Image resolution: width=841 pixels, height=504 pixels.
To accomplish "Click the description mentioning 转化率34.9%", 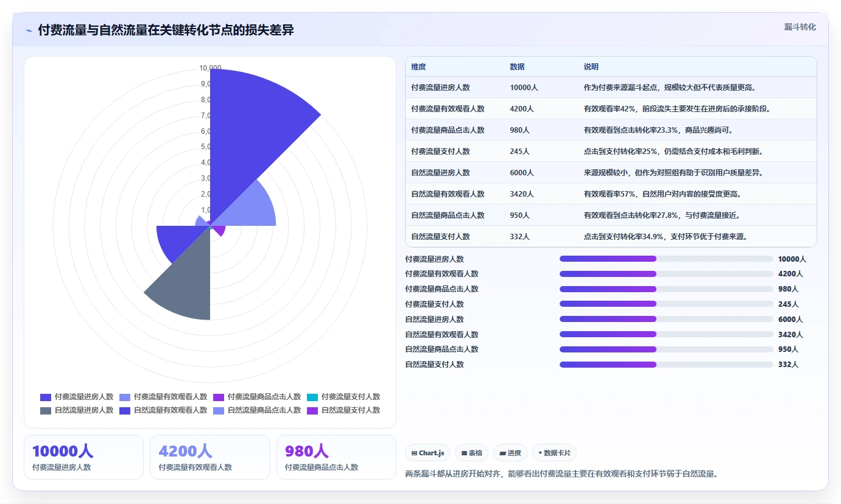I will pyautogui.click(x=666, y=237).
